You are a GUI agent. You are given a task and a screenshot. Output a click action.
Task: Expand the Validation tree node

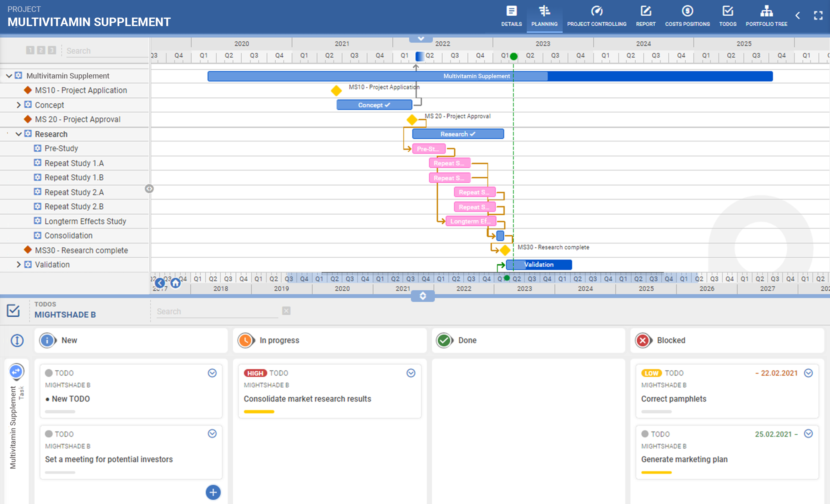pos(19,265)
